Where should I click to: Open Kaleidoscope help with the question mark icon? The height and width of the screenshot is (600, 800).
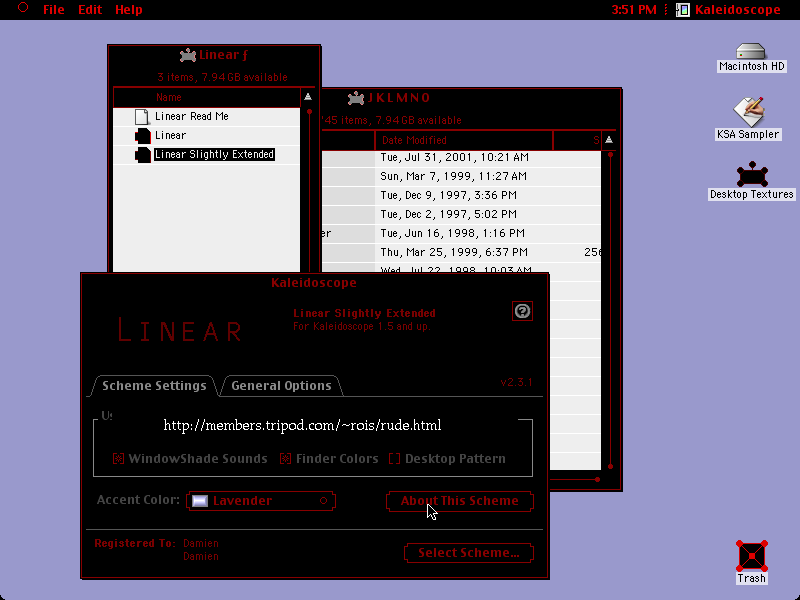pyautogui.click(x=522, y=311)
